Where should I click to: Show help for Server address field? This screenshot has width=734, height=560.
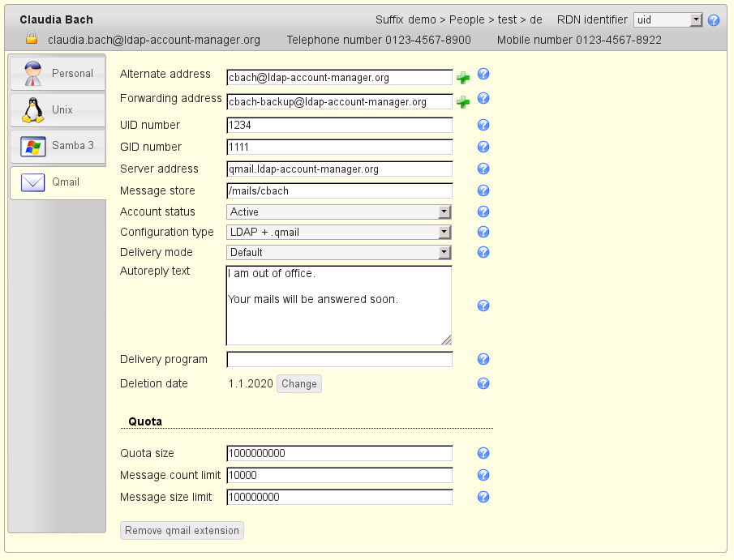coord(483,169)
